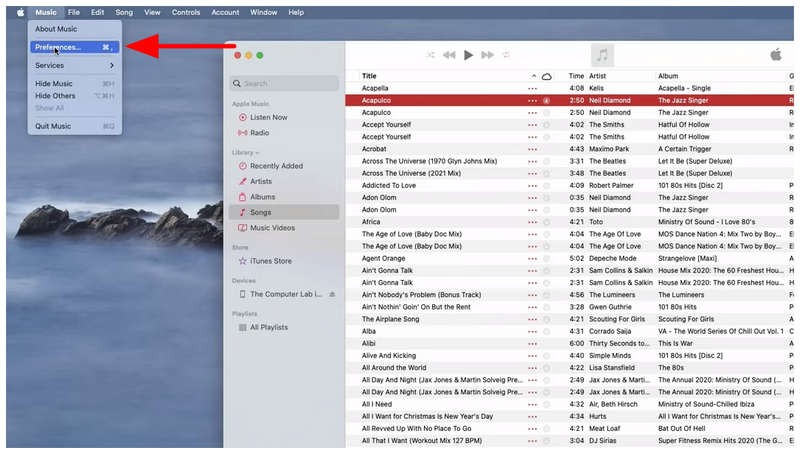Image resolution: width=800 pixels, height=454 pixels.
Task: Click the Play button in the toolbar
Action: coord(468,55)
